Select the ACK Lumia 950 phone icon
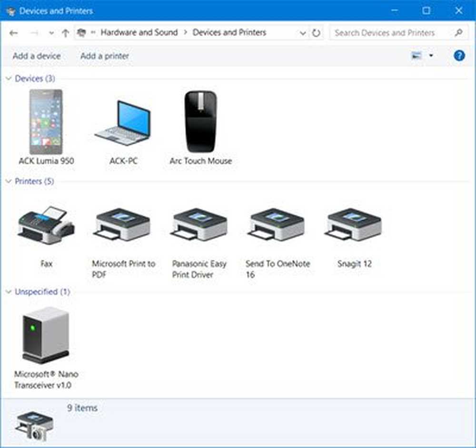The image size is (476, 448). (x=46, y=122)
